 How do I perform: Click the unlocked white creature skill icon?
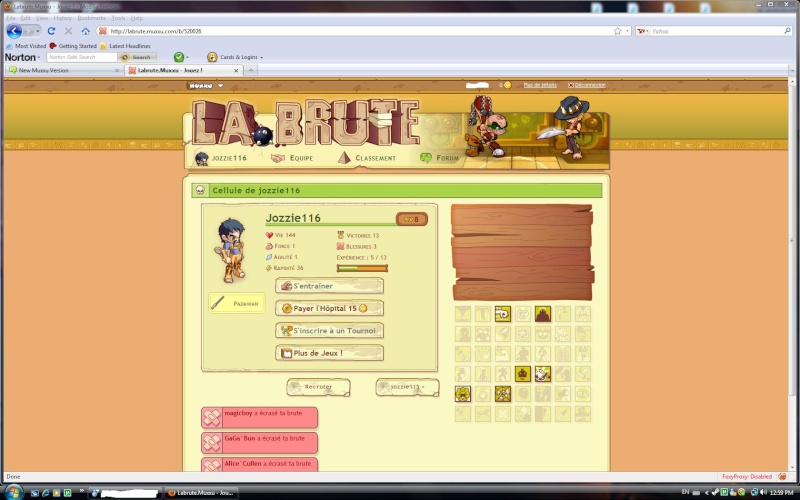tap(542, 374)
